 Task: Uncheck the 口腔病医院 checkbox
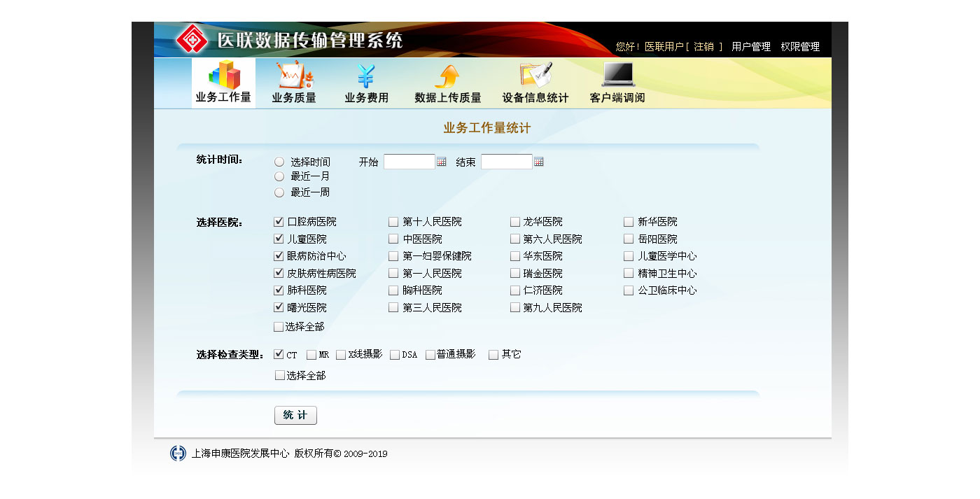pyautogui.click(x=279, y=222)
